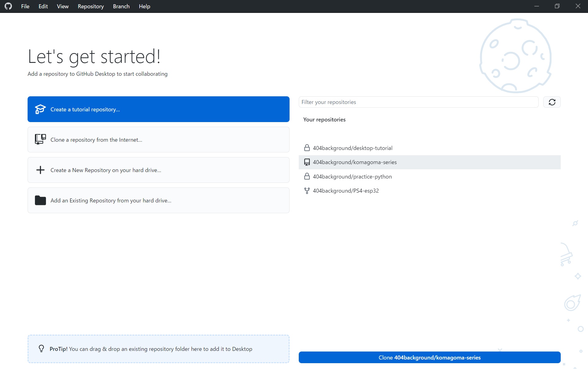Select the 404background/komagoma-series repository
588x369 pixels.
click(x=355, y=162)
